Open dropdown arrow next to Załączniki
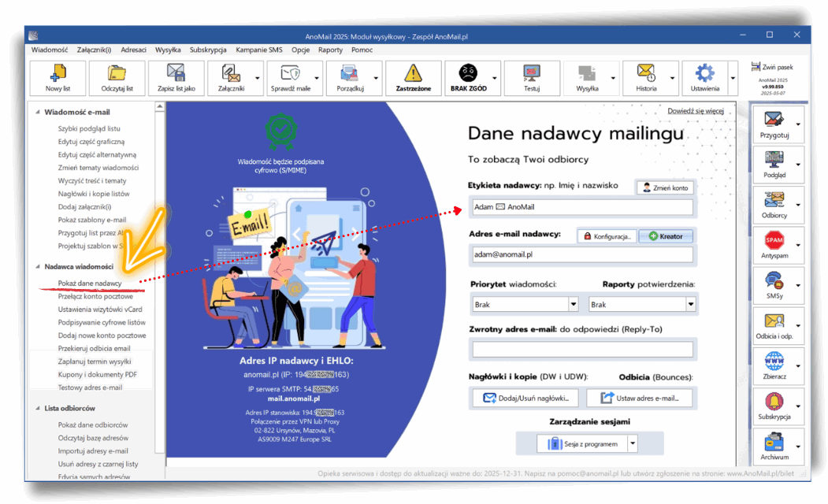Screen dimensions: 828x504 (258, 78)
